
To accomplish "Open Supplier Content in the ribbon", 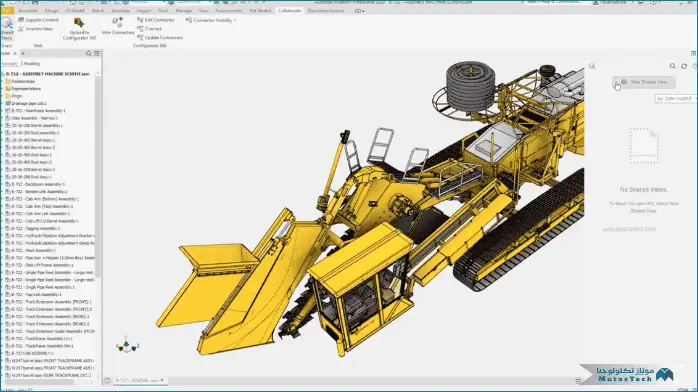I will click(x=38, y=20).
